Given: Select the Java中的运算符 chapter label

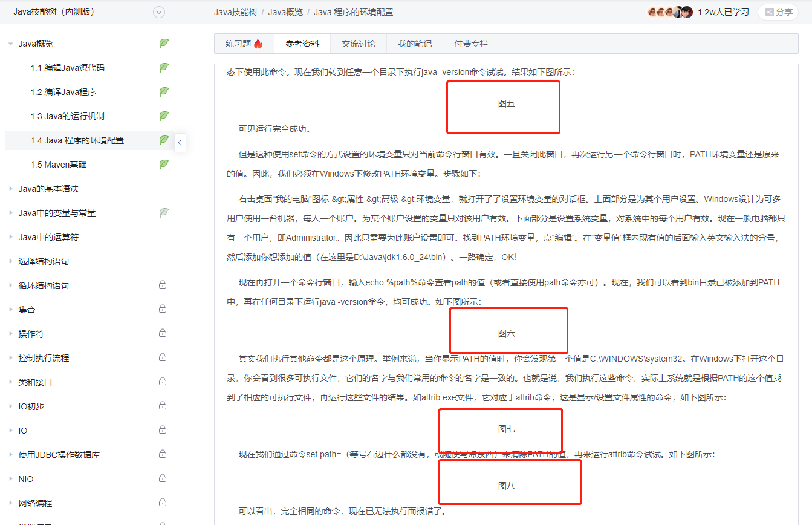Looking at the screenshot, I should (48, 237).
